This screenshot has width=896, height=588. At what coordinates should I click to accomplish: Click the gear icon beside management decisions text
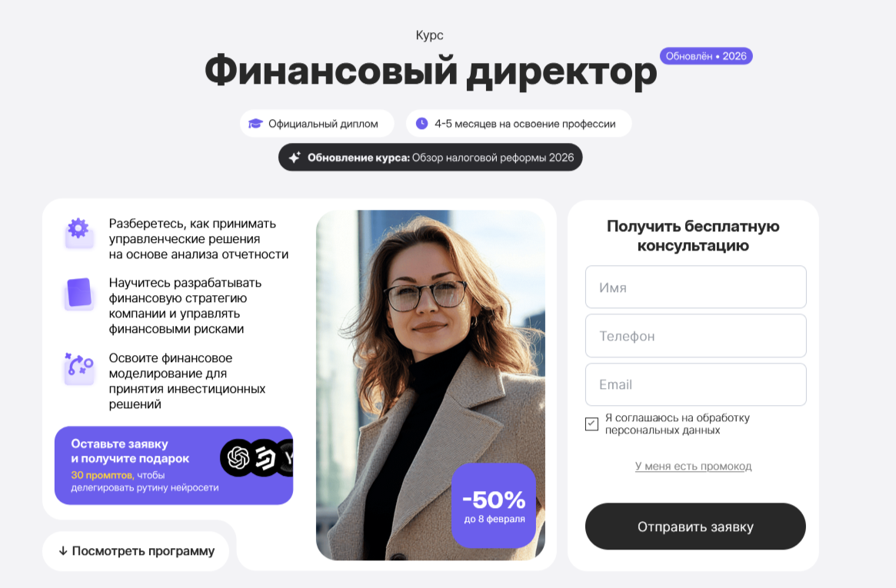pos(79,232)
